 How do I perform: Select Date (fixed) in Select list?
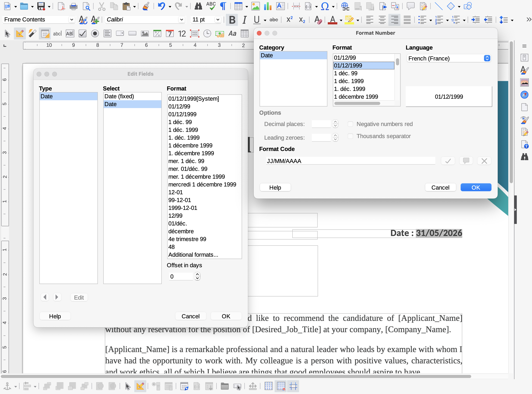[133, 96]
